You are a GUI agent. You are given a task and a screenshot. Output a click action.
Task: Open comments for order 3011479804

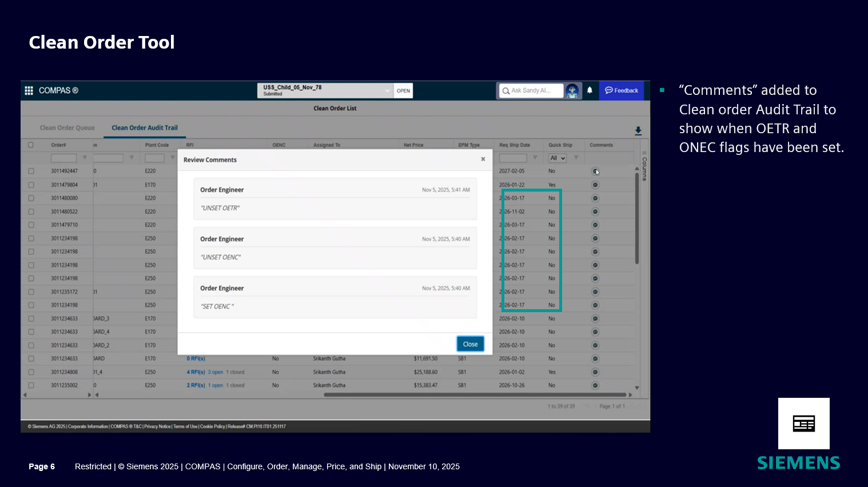point(595,185)
